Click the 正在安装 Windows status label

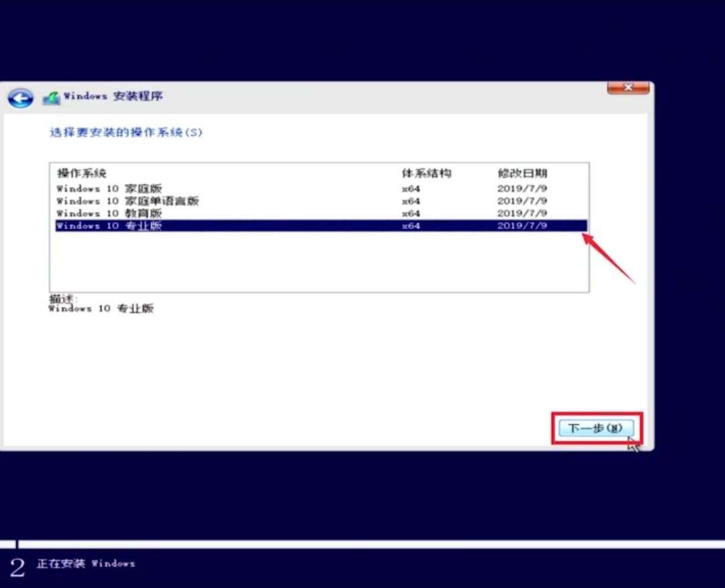click(86, 564)
